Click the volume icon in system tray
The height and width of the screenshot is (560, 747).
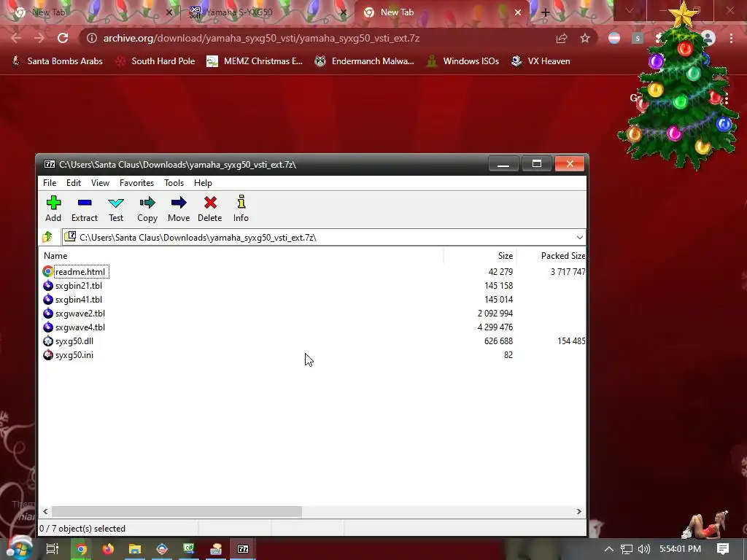(643, 549)
